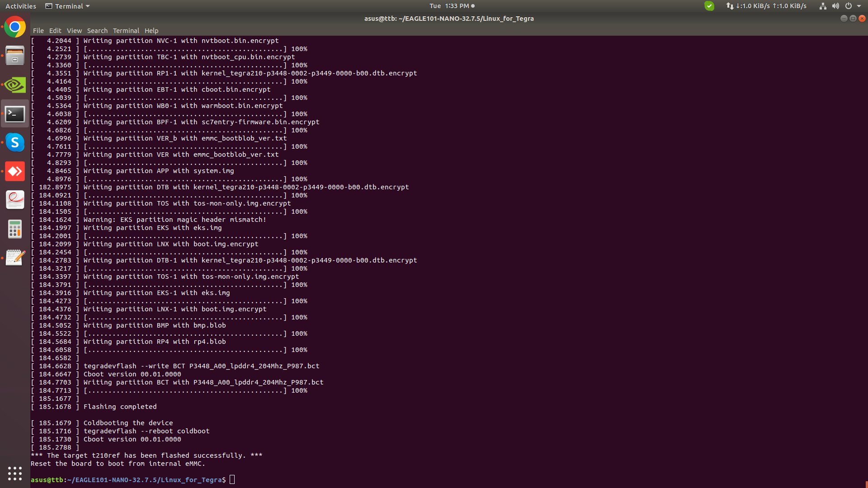Open Skype from the dock

(15, 143)
